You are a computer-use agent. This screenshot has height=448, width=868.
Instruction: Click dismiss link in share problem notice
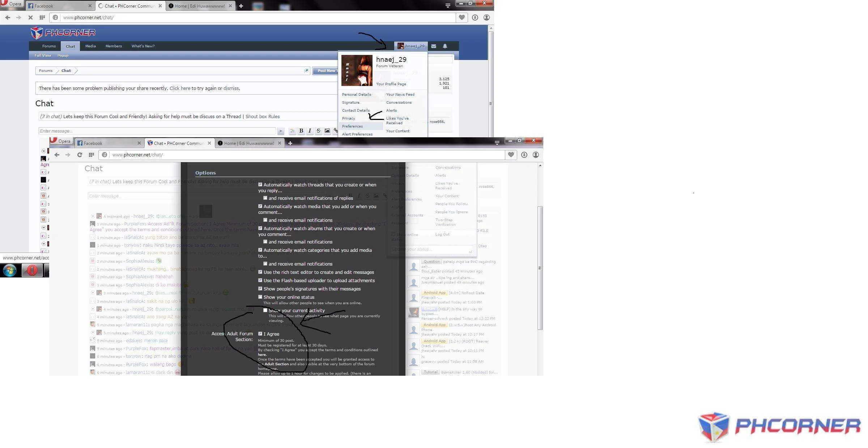(231, 88)
